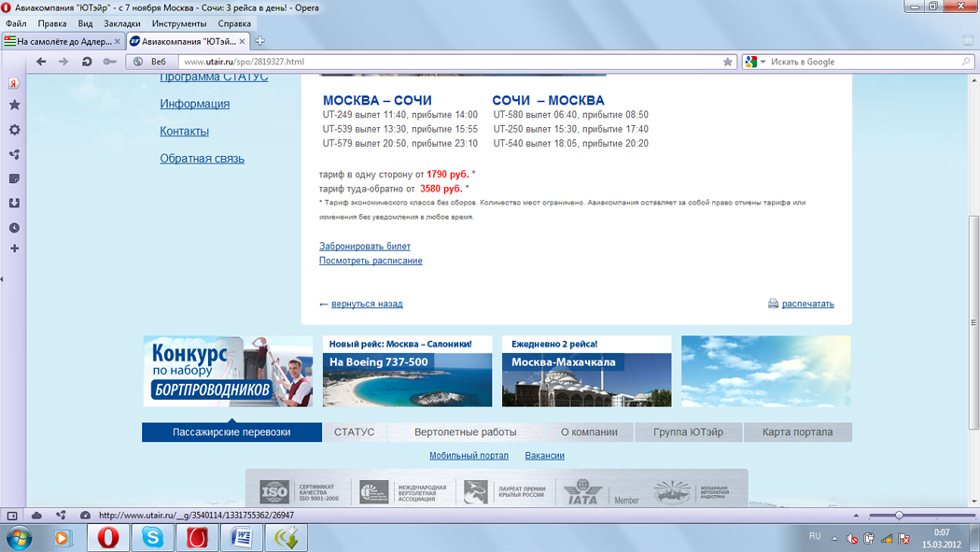Open Opera Link cloud icon
Viewport: 980px width, 552px height.
(x=37, y=516)
